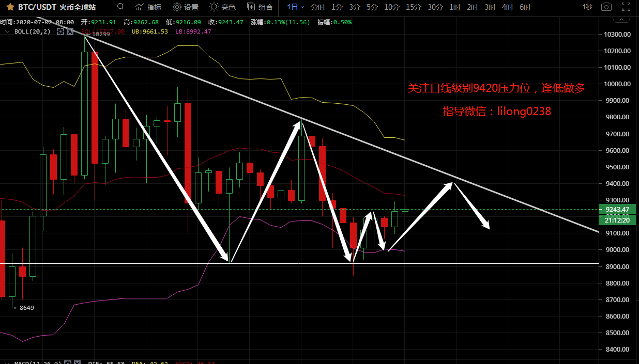Switch to the 15分 timeframe

click(413, 7)
